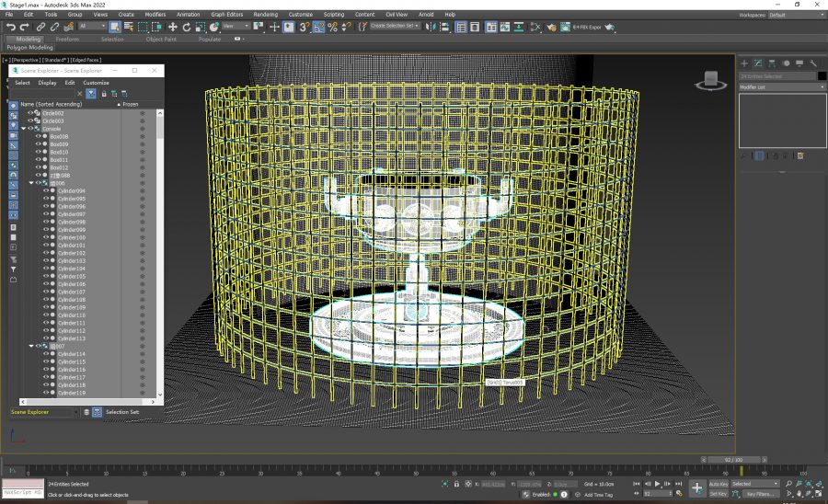Screen dimensions: 828x504
Task: Toggle visibility eye for Box008
Action: coord(38,136)
